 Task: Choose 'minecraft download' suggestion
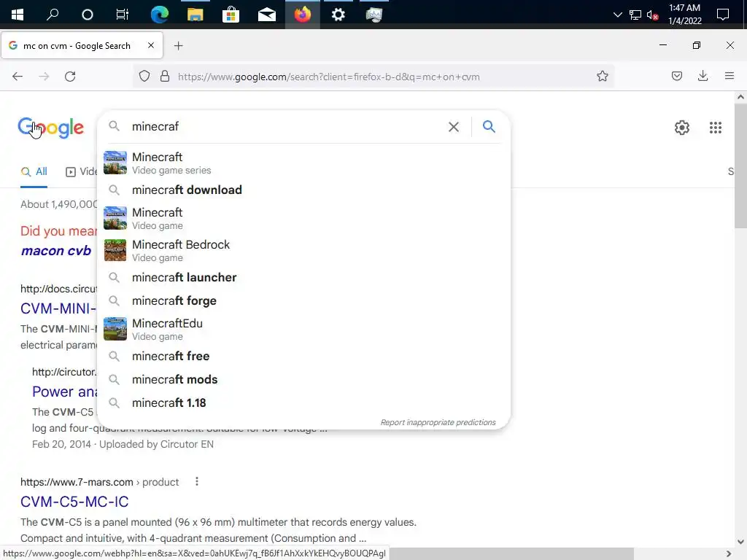click(303, 190)
